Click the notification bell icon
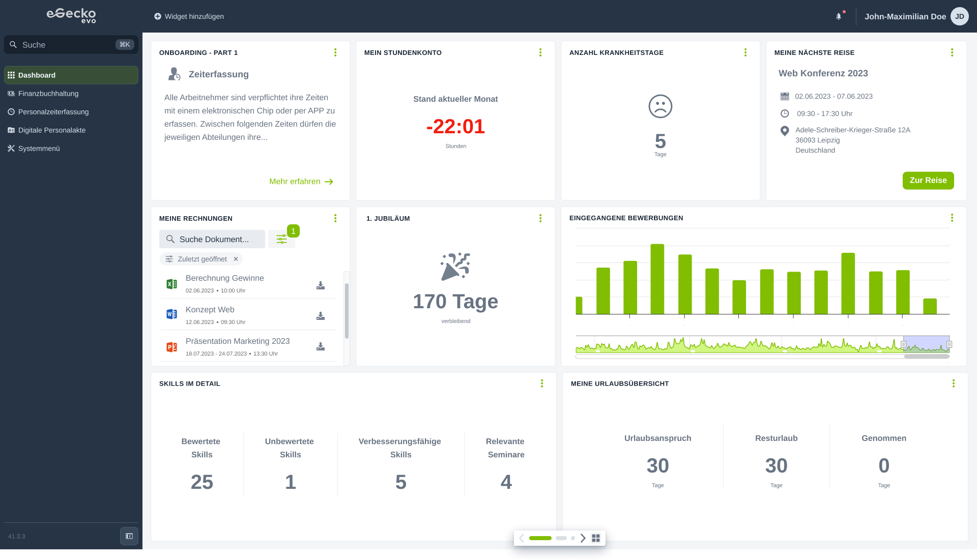Viewport: 977px width, 560px height. (x=839, y=16)
